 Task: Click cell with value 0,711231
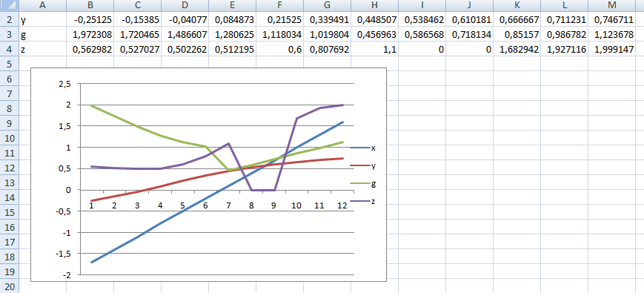564,19
